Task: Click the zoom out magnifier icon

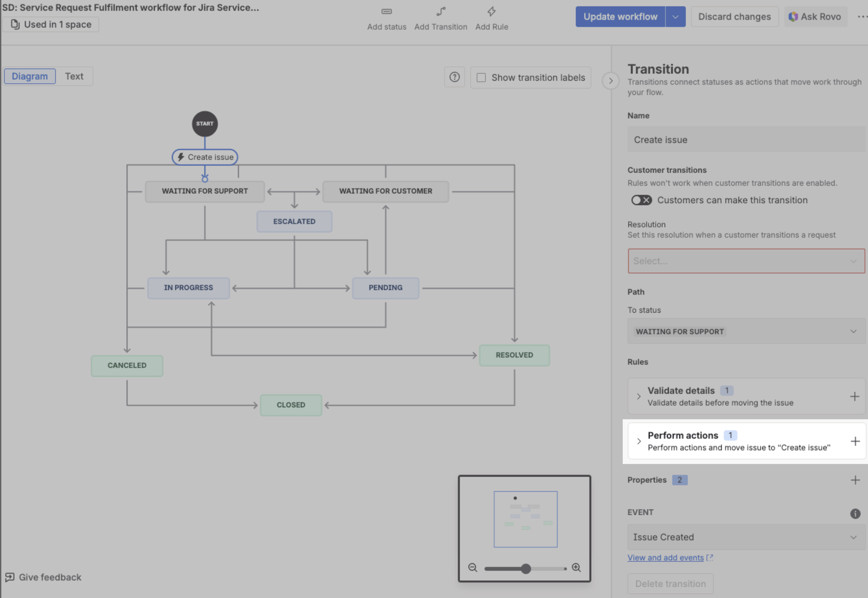Action: tap(472, 568)
